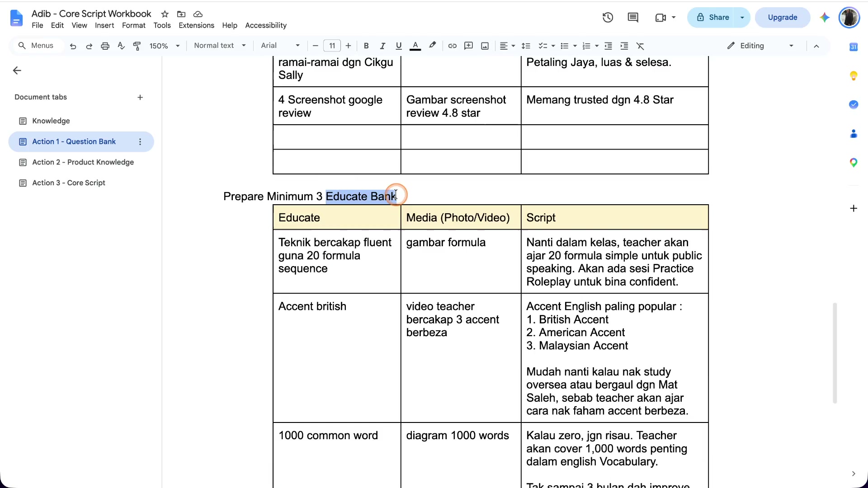This screenshot has width=868, height=488.
Task: Increase indent of the paragraph
Action: coord(624,46)
